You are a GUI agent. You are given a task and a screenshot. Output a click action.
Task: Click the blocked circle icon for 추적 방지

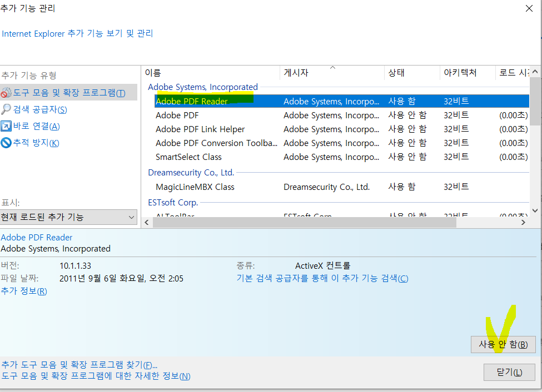point(6,143)
